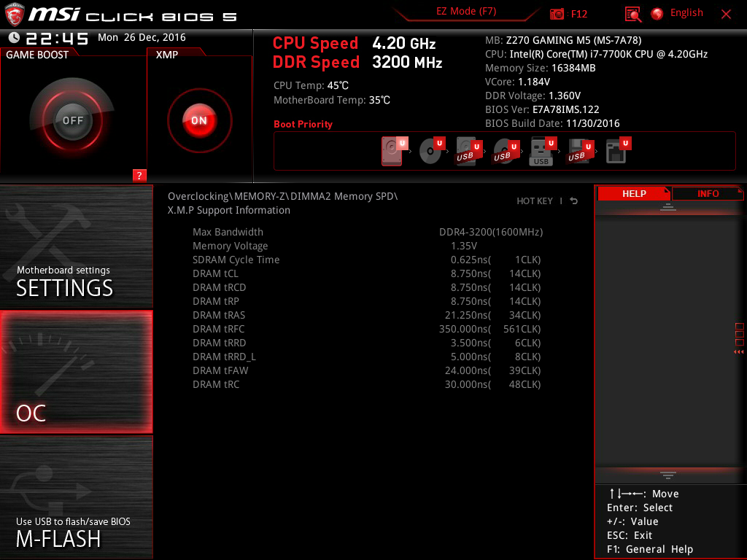Select the DRAM tRAS row
Viewport: 747px width, 560px height.
coord(367,315)
